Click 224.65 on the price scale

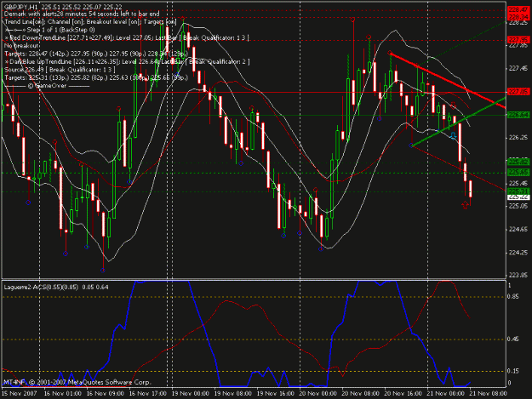point(518,229)
